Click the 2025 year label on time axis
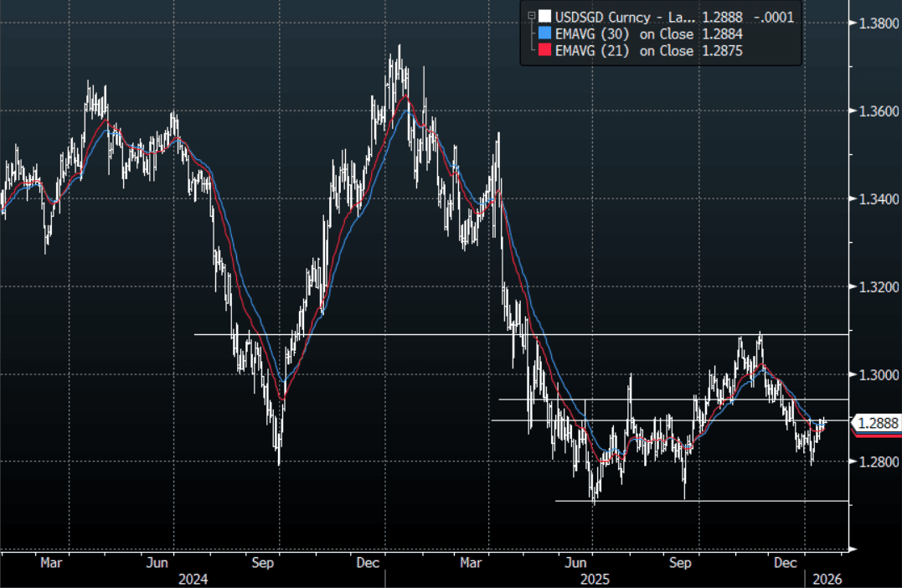 pyautogui.click(x=594, y=579)
